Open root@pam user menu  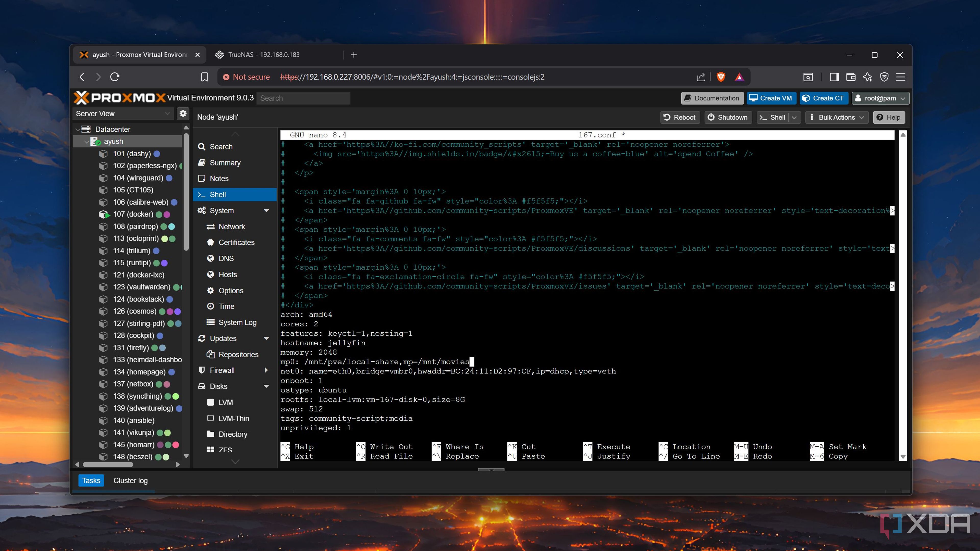click(880, 98)
